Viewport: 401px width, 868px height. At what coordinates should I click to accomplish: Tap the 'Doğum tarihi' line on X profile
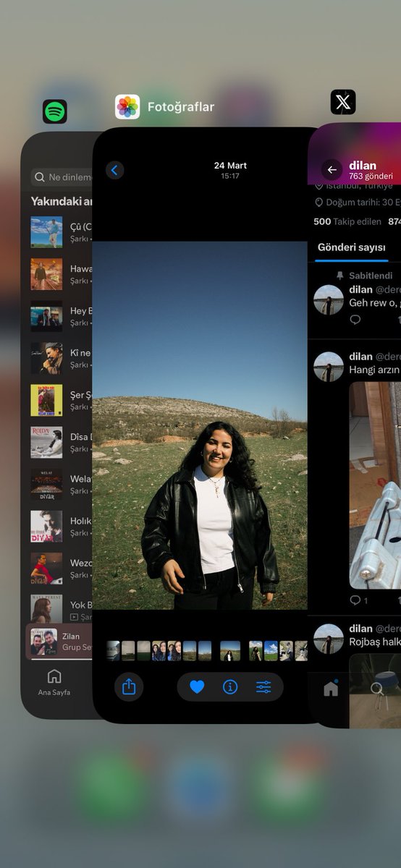358,203
